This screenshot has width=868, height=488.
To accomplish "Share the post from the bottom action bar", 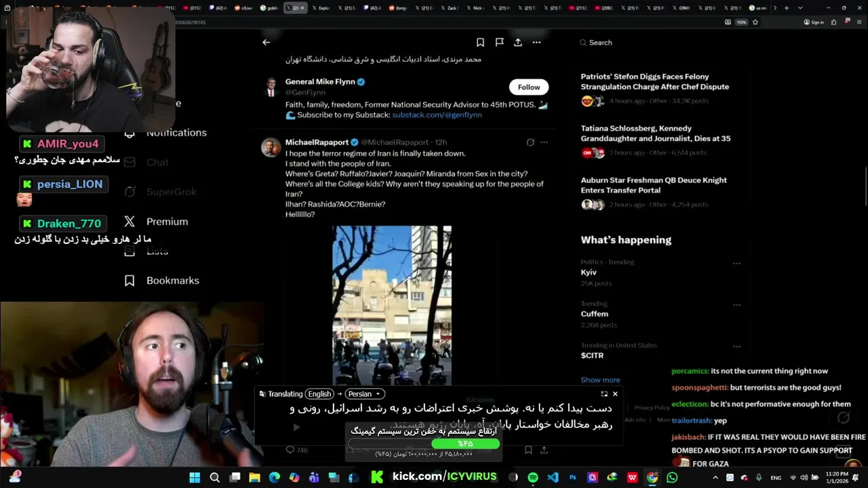I will [x=544, y=449].
